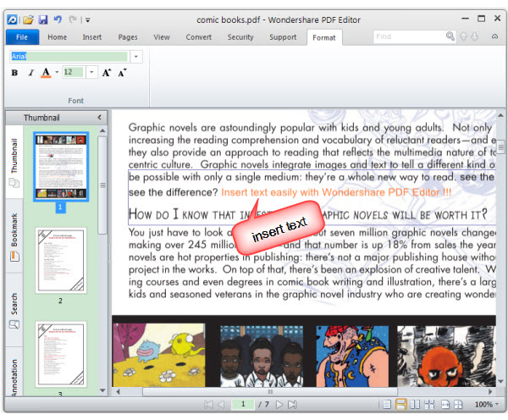Go to the last page
Screen dimensions: 508x420
[292, 405]
